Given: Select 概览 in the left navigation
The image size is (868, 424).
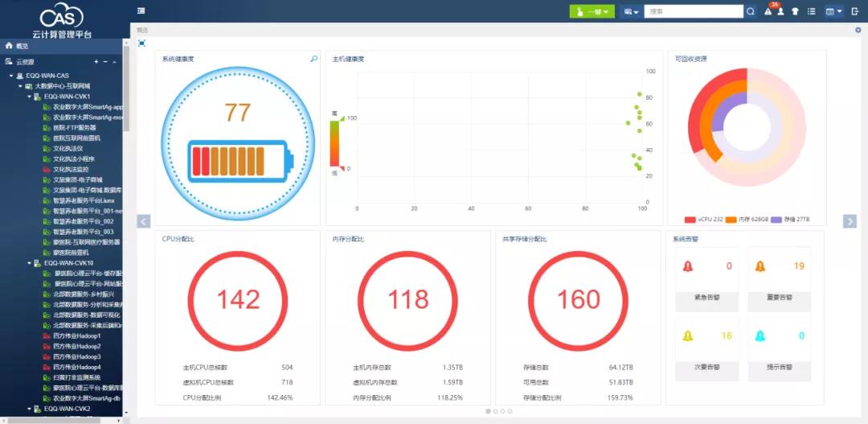Looking at the screenshot, I should click(22, 46).
